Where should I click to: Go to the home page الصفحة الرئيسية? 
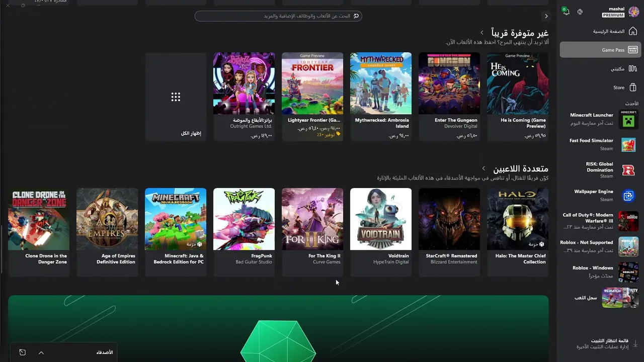click(600, 31)
